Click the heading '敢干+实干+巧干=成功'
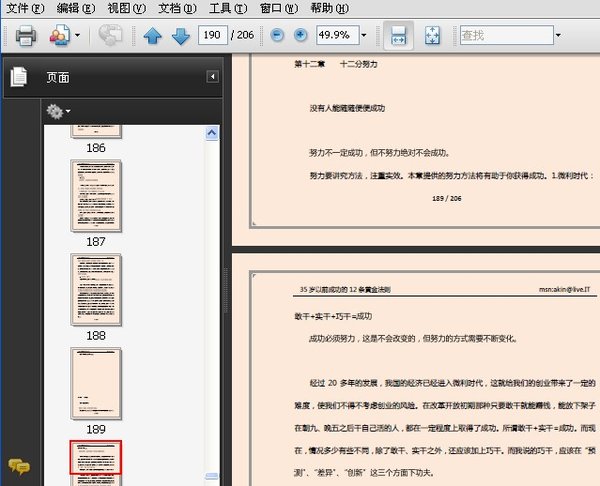The height and width of the screenshot is (486, 600). pos(333,316)
